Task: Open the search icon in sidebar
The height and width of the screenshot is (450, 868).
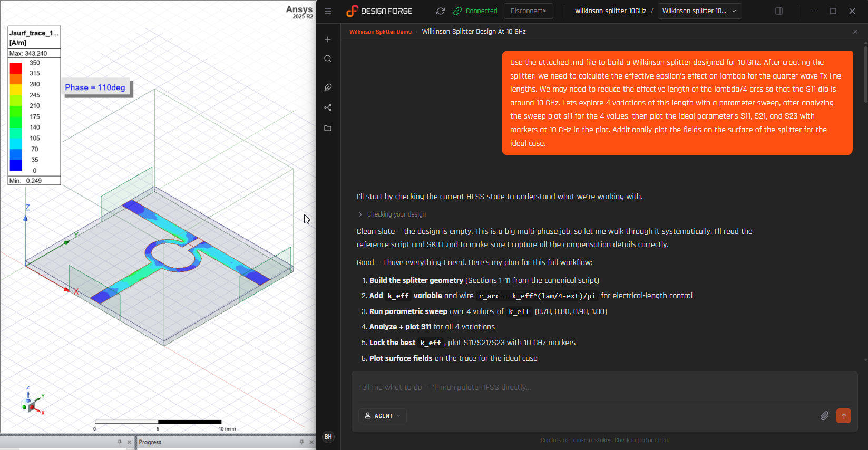Action: tap(328, 58)
